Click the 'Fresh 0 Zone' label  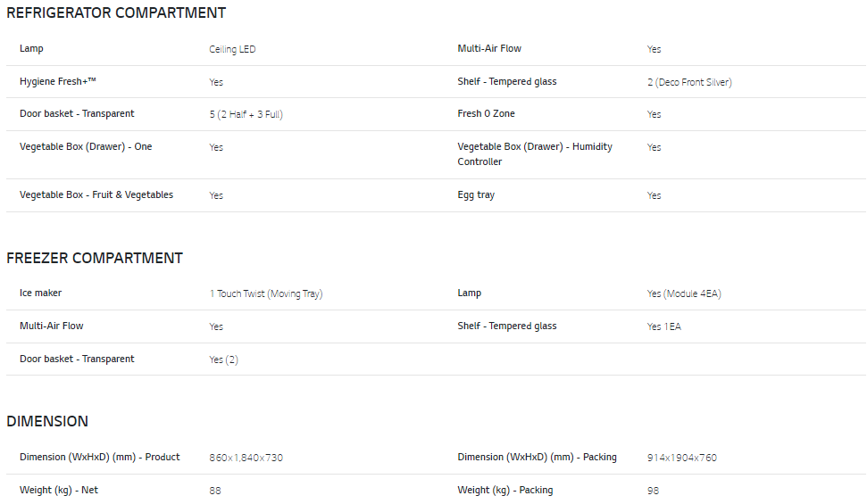click(x=486, y=113)
